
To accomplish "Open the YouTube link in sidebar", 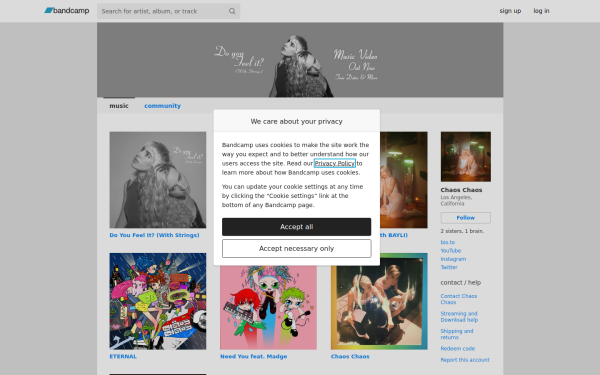I will coord(451,251).
